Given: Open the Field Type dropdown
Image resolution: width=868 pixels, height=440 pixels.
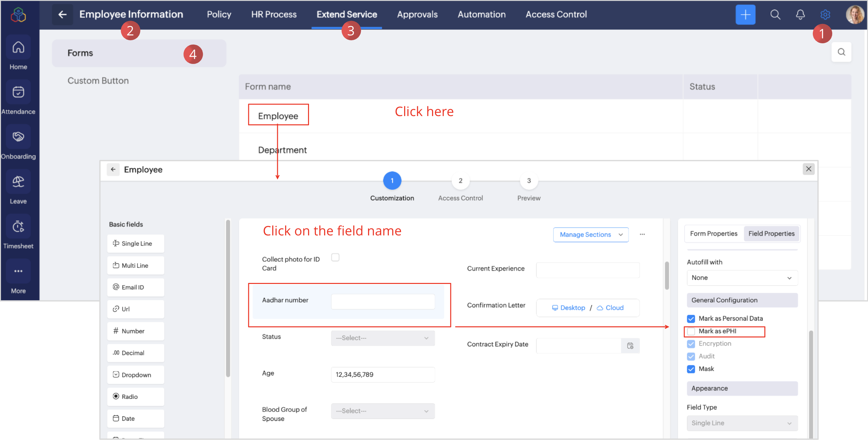Looking at the screenshot, I should click(x=742, y=424).
